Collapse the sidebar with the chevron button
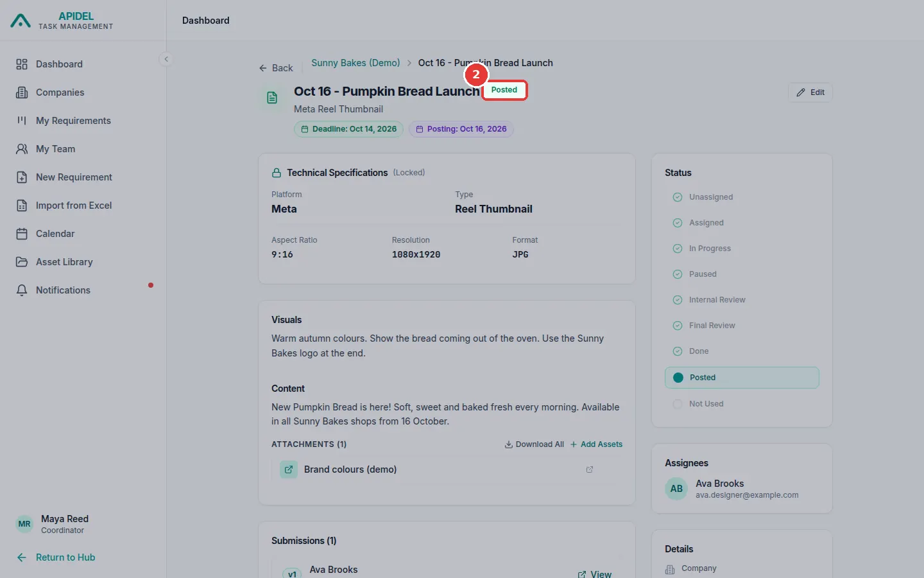The width and height of the screenshot is (924, 578). [166, 59]
